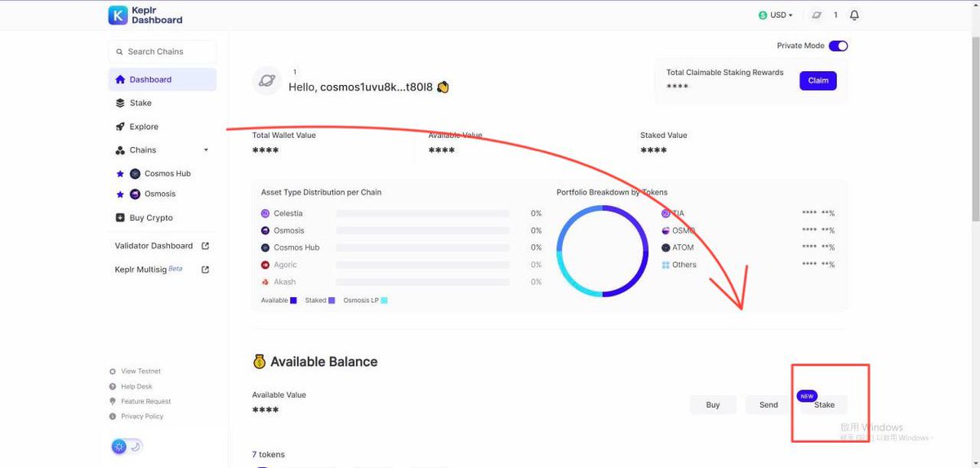980x468 pixels.
Task: Click the Keplr Dashboard logo
Action: click(145, 15)
